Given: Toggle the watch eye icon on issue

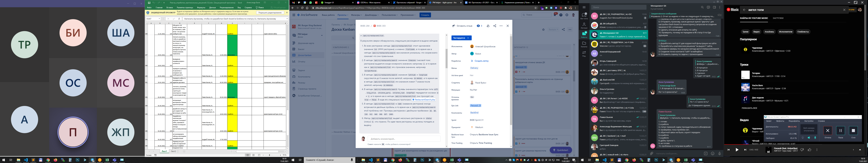Looking at the screenshot, I should click(478, 26).
